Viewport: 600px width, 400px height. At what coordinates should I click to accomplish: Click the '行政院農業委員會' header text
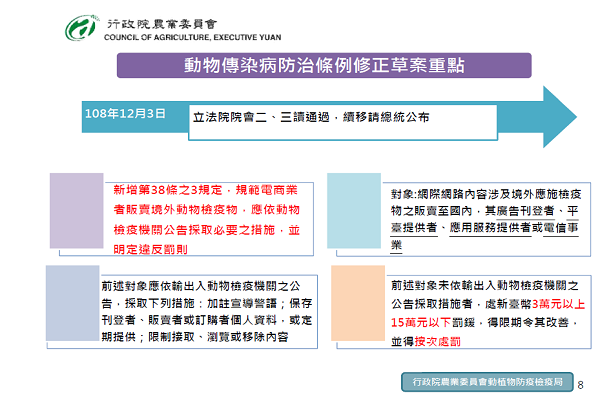point(162,24)
